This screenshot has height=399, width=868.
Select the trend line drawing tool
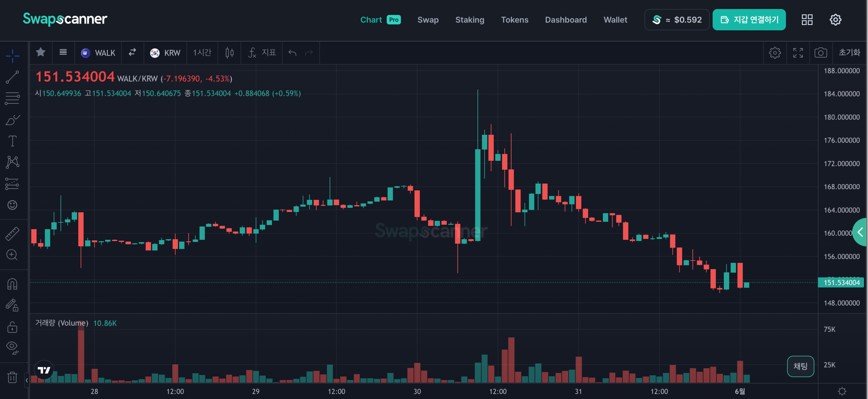tap(12, 77)
